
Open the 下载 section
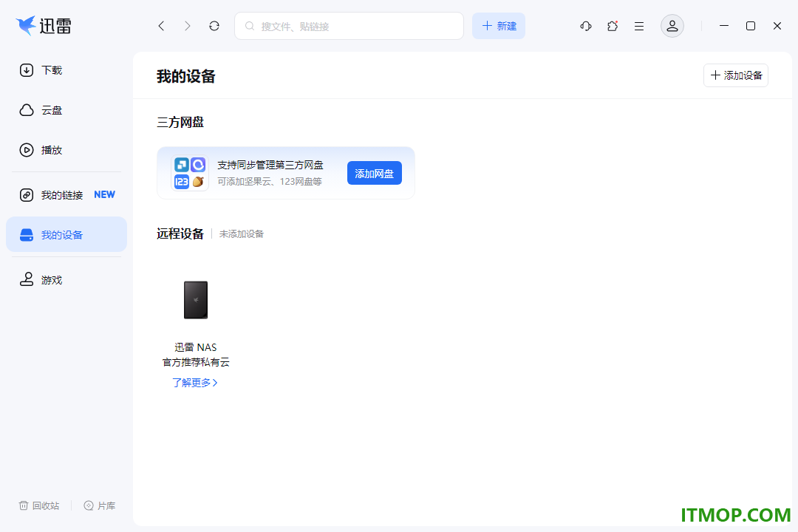click(x=66, y=70)
